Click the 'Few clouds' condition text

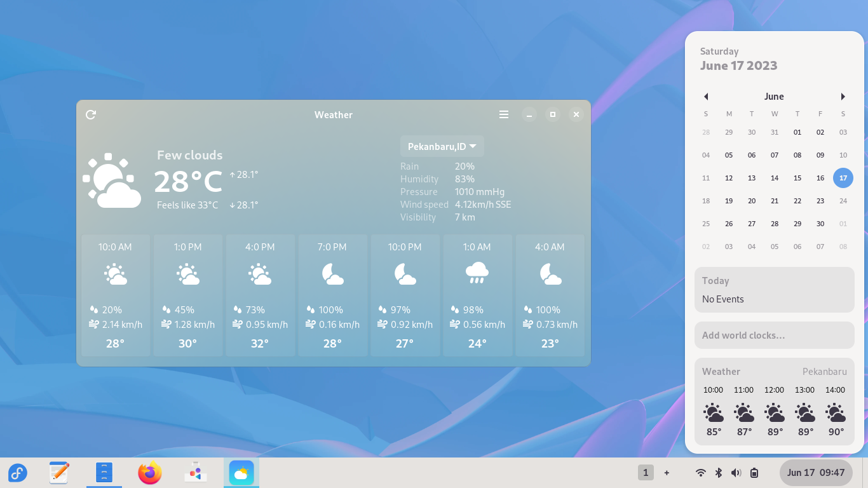190,155
